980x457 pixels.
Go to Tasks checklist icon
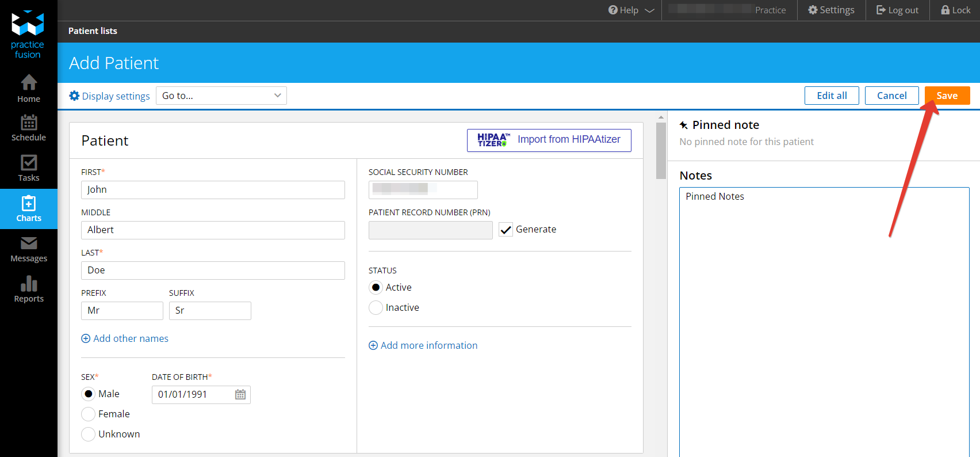coord(29,163)
